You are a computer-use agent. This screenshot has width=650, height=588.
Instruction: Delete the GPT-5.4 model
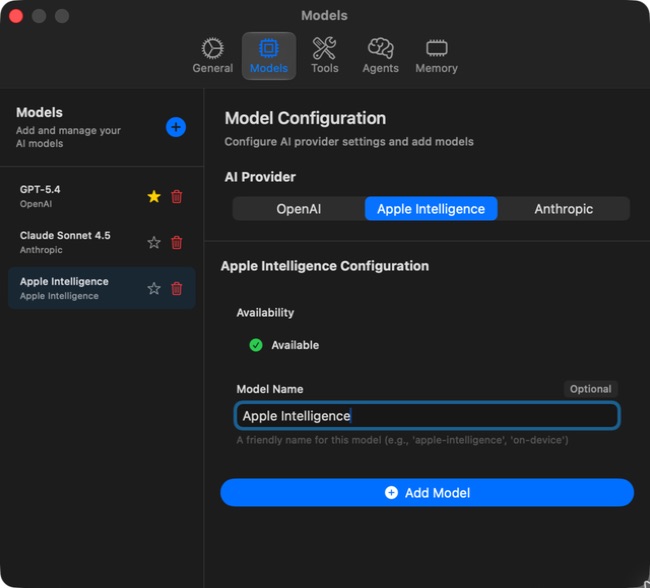(x=177, y=196)
